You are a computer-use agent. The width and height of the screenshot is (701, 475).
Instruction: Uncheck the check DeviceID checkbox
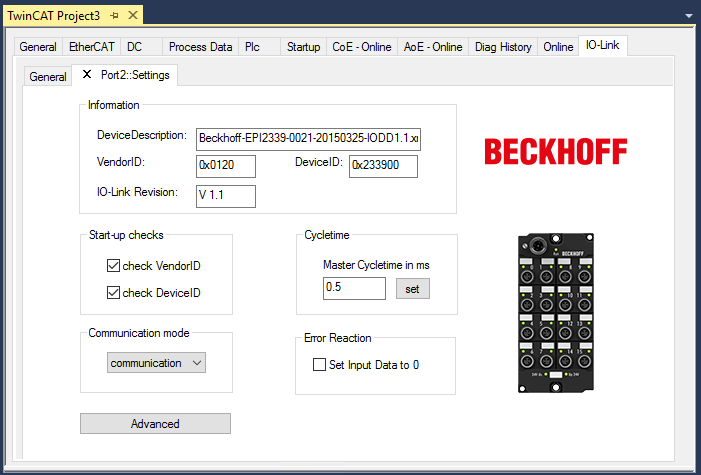113,293
